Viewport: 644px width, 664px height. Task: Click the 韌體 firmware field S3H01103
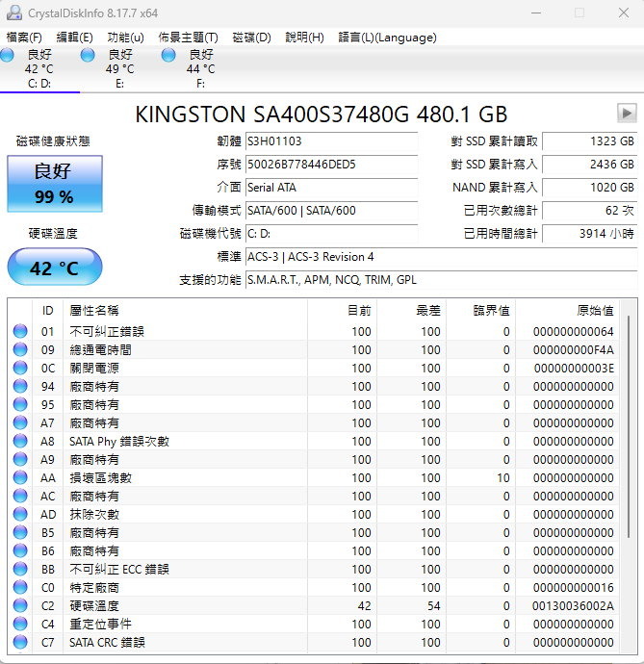coord(331,141)
